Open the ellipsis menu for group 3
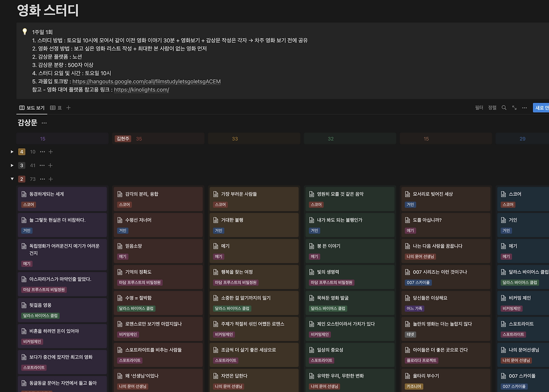This screenshot has height=392, width=549. click(42, 165)
